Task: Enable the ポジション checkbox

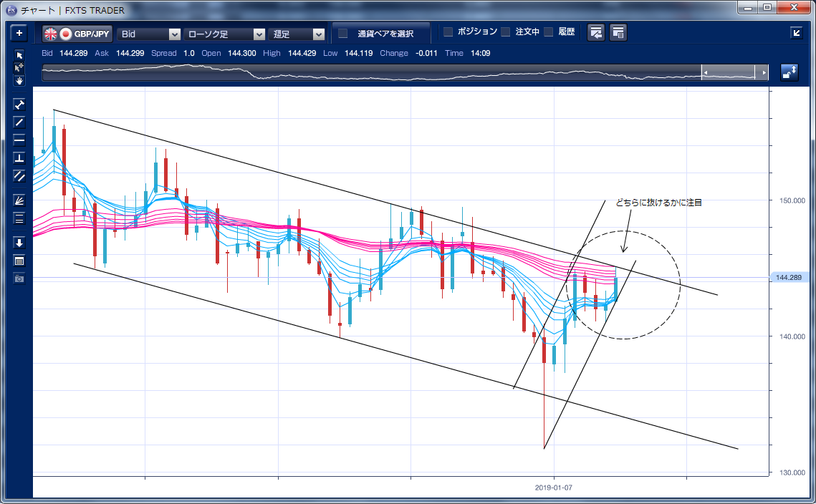Action: tap(448, 32)
